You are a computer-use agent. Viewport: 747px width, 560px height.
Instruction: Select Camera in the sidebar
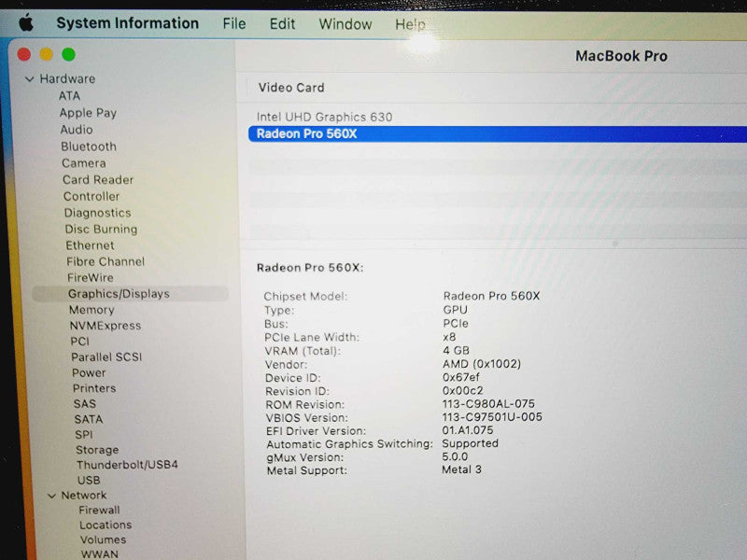84,162
